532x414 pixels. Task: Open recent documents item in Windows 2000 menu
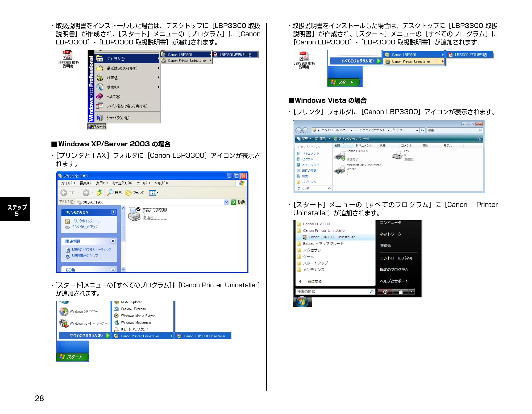click(127, 68)
